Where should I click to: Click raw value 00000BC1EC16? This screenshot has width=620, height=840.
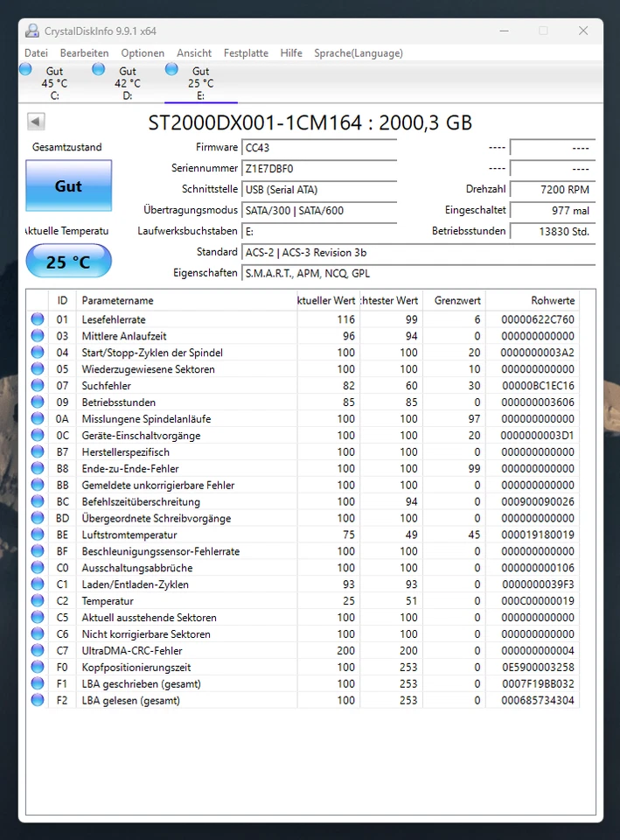coord(538,386)
